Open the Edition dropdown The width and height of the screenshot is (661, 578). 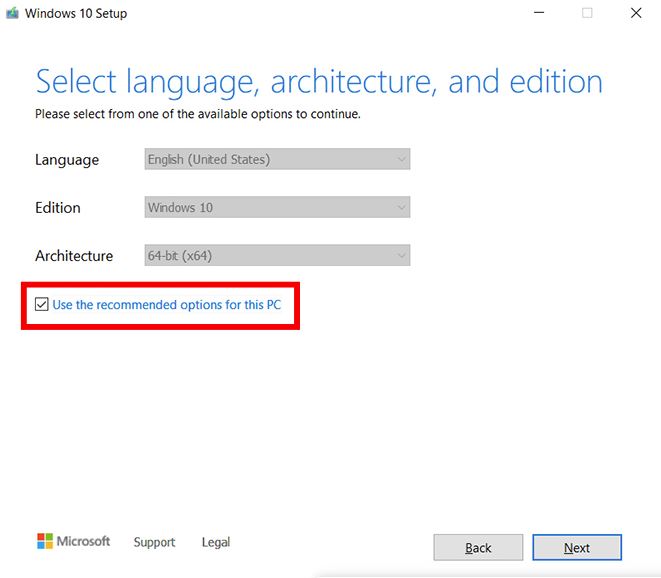[277, 207]
